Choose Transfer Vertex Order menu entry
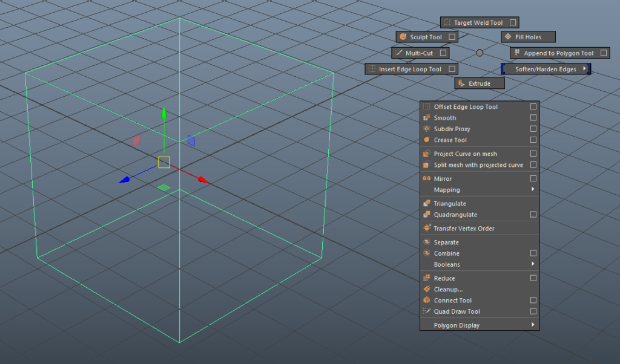Image resolution: width=620 pixels, height=364 pixels. pyautogui.click(x=480, y=228)
